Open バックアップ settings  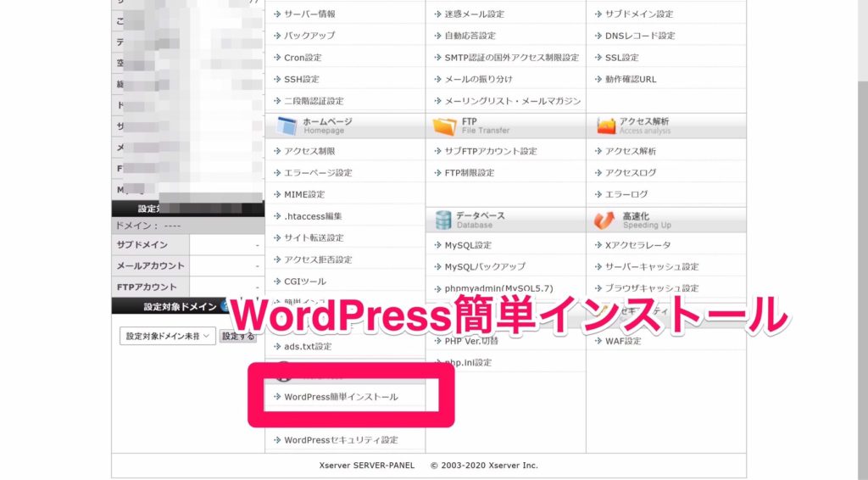point(309,36)
